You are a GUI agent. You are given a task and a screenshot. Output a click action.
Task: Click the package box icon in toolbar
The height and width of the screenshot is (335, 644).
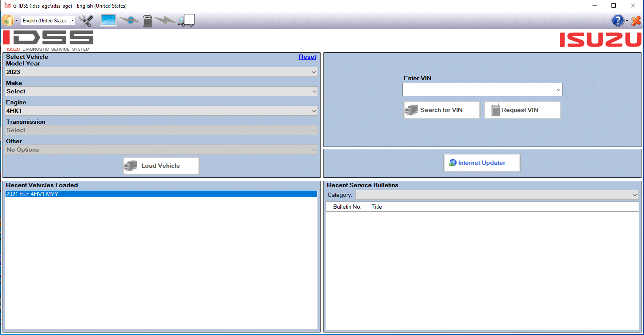(x=8, y=20)
